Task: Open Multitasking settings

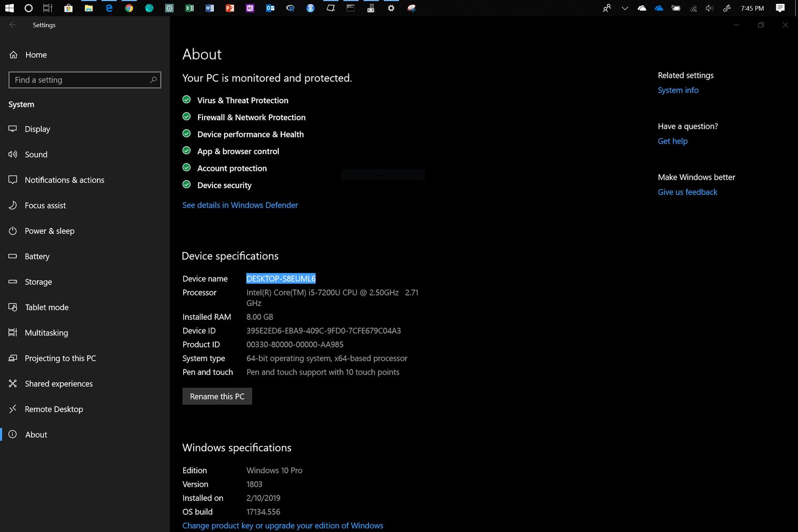Action: 85,332
